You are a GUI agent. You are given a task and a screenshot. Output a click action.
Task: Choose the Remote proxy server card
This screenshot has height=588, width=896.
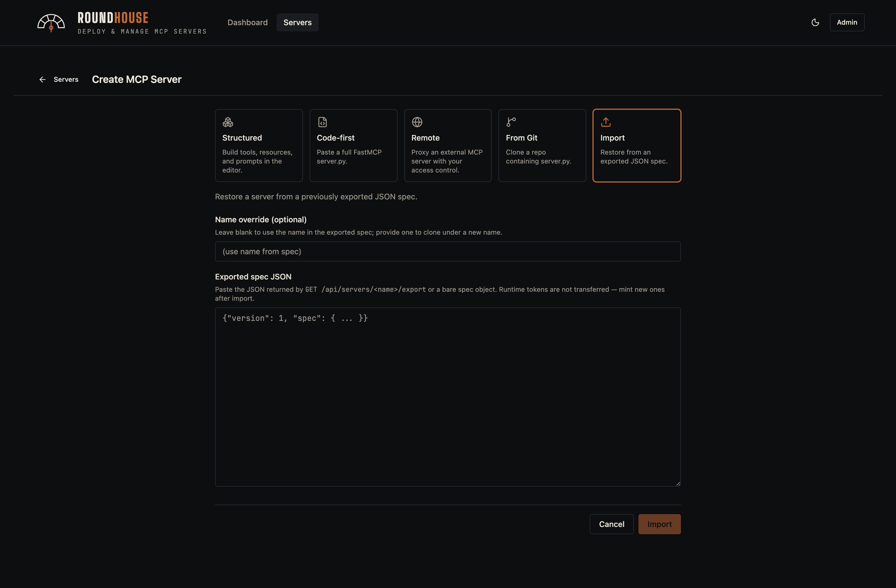click(x=448, y=146)
